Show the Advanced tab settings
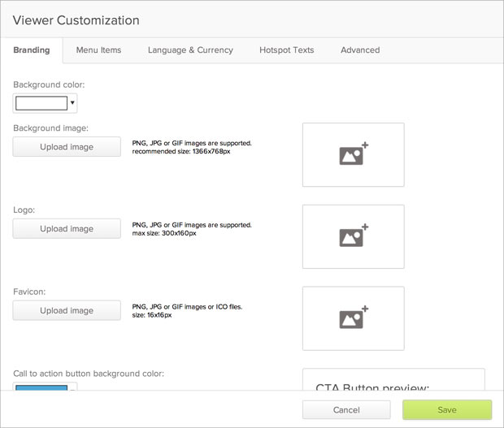Image resolution: width=504 pixels, height=428 pixels. point(360,50)
